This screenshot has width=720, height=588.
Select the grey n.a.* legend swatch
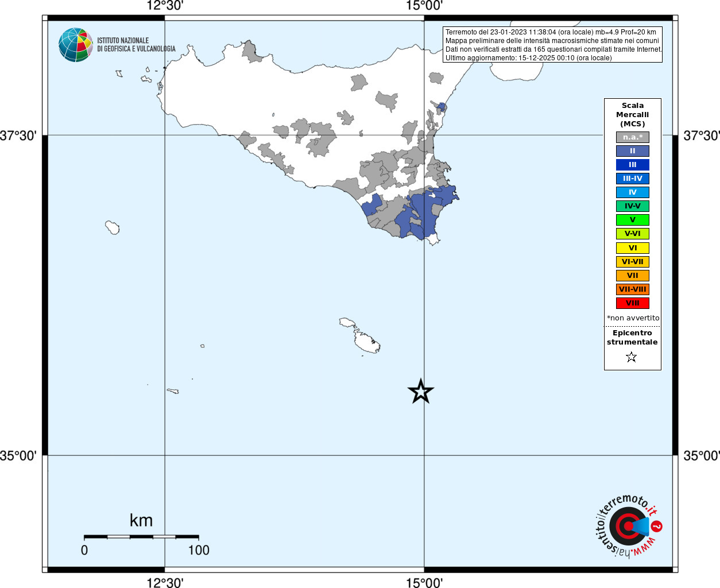coord(633,137)
